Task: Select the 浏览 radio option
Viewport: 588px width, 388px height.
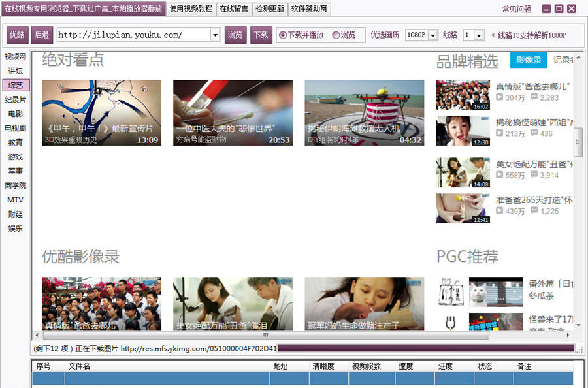Action: [x=344, y=35]
